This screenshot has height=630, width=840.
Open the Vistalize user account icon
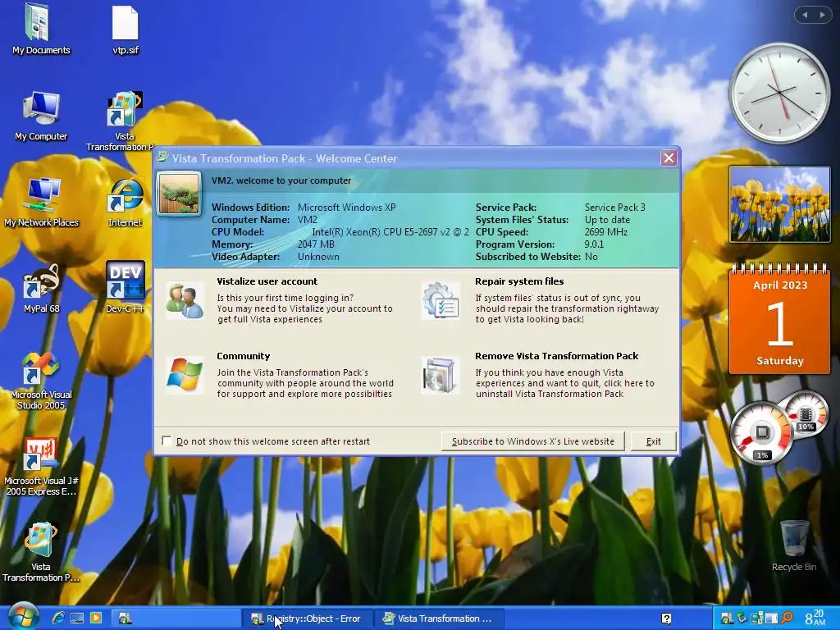(x=185, y=300)
